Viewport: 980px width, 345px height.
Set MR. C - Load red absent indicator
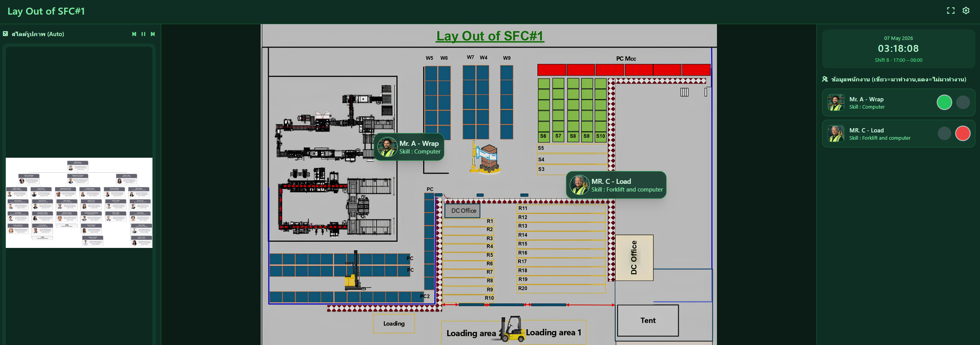[963, 134]
